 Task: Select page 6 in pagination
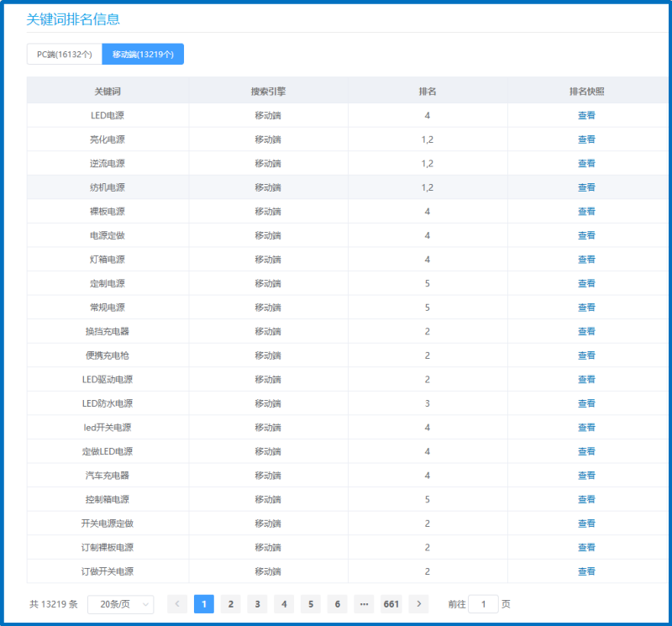[338, 604]
